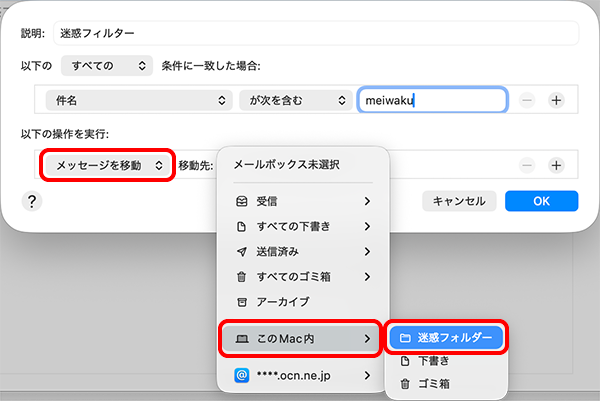600x401 pixels.
Task: Choose すべての下書き menu entry
Action: 300,226
